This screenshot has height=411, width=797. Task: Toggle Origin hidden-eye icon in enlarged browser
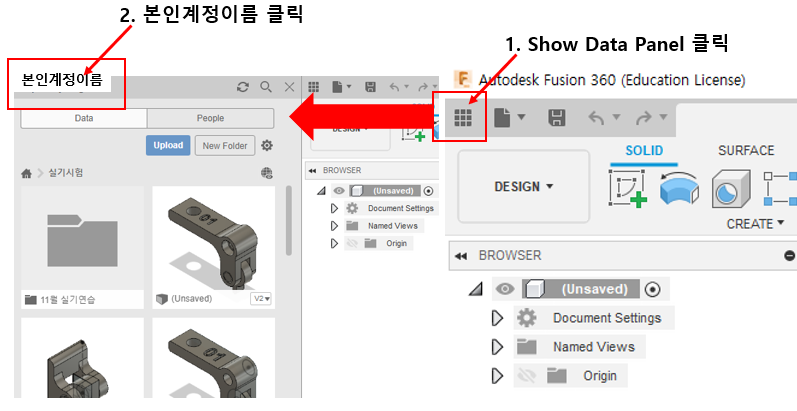point(527,376)
